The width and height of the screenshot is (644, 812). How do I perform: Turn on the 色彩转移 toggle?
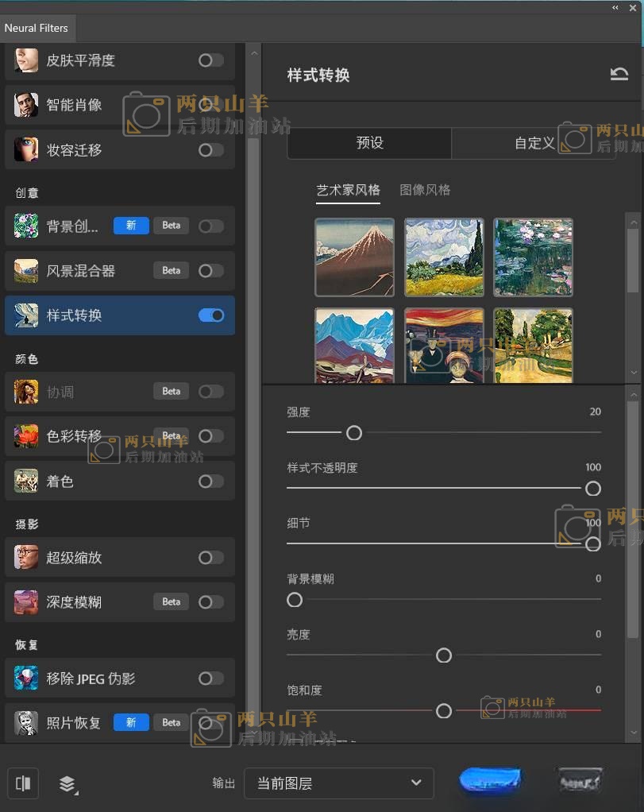(211, 436)
